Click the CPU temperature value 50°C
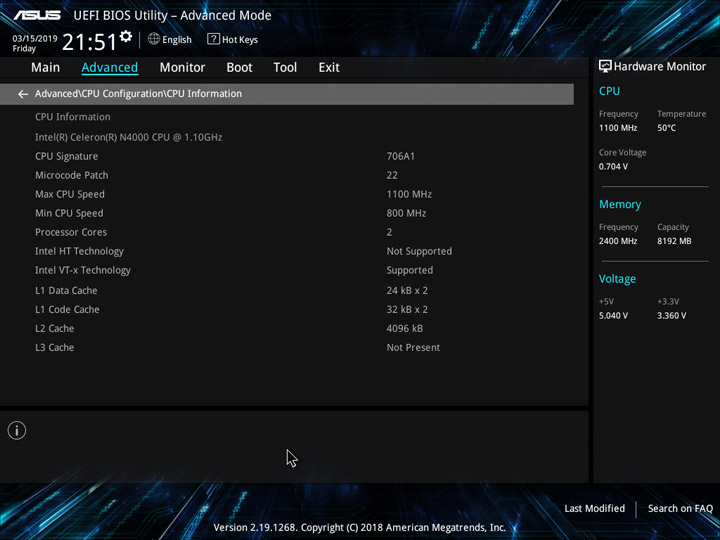The height and width of the screenshot is (540, 720). pyautogui.click(x=666, y=128)
